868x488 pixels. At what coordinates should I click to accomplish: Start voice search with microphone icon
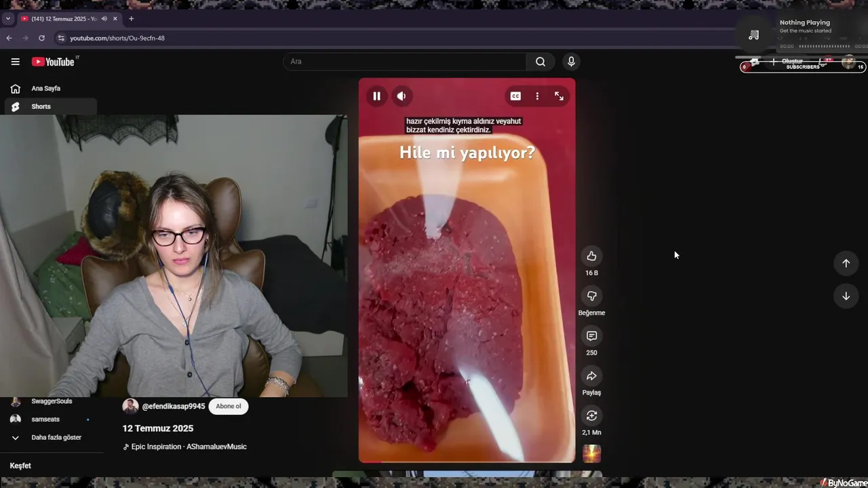[571, 62]
